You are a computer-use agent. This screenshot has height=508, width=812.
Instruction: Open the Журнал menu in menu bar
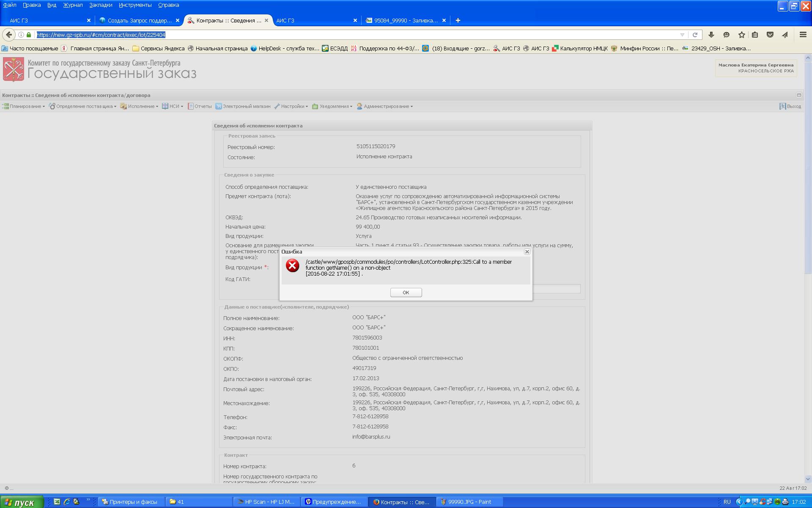73,5
